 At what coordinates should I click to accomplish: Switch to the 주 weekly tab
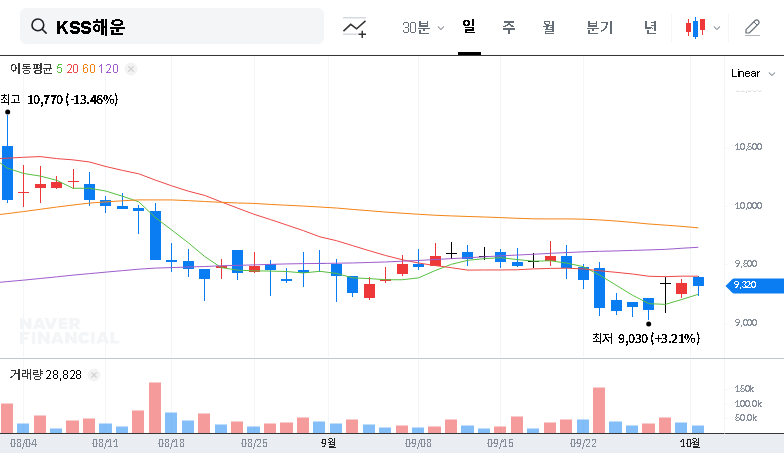click(508, 27)
